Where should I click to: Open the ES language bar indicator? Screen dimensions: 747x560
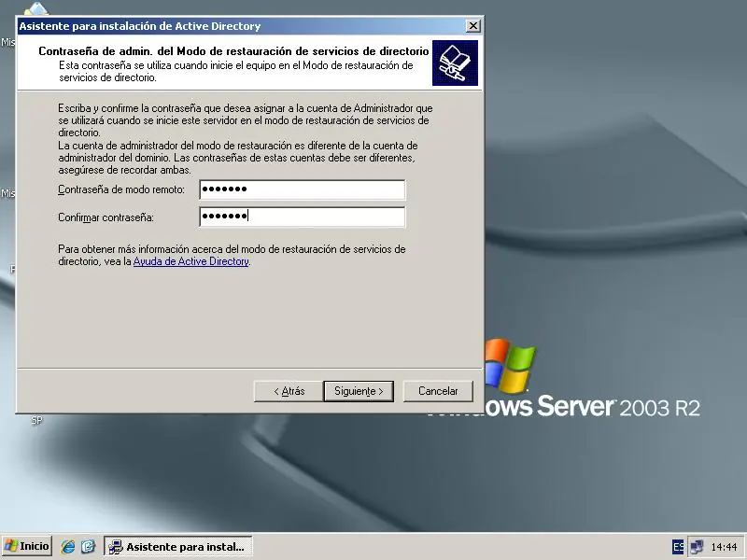coord(678,547)
